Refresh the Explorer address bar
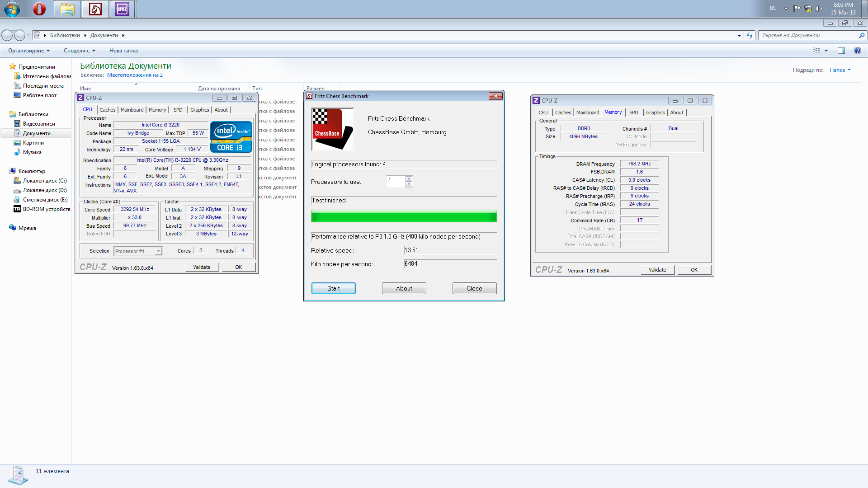The width and height of the screenshot is (868, 488). [750, 35]
